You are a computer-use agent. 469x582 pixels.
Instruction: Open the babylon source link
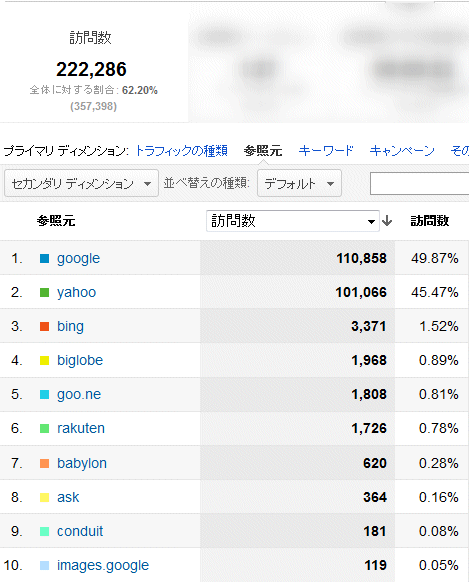coord(82,463)
